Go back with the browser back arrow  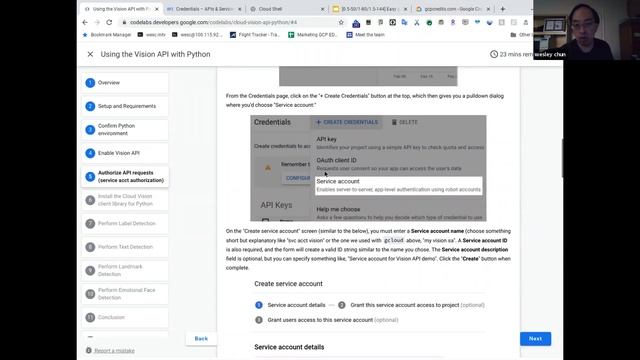[x=85, y=22]
